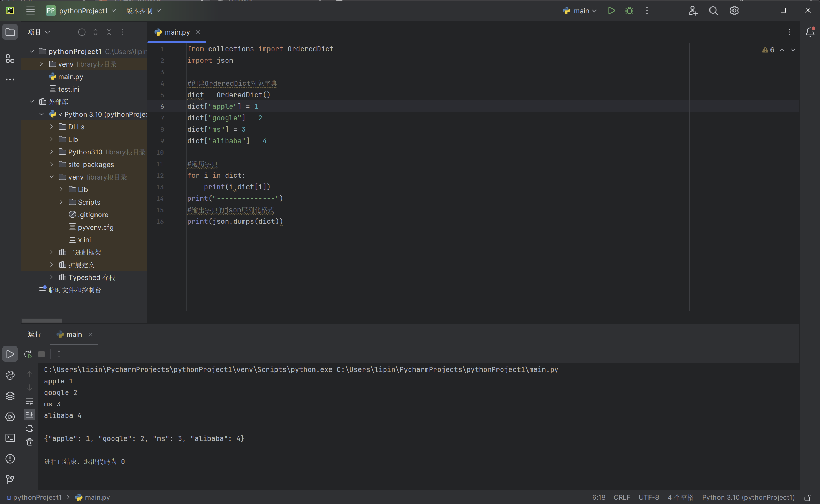Expand the top venv folder
This screenshot has width=820, height=504.
pos(41,64)
